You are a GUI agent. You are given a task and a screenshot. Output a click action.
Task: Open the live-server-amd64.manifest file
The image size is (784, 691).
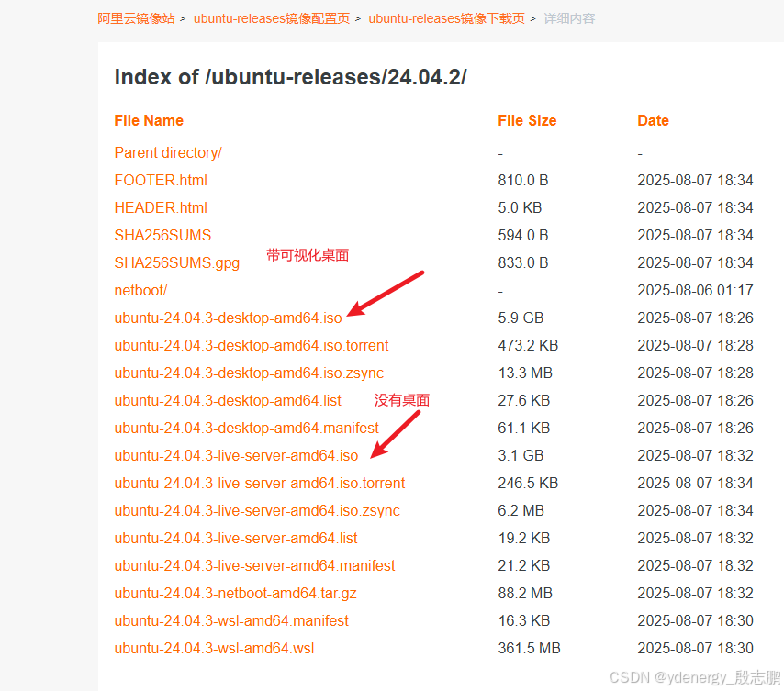pyautogui.click(x=254, y=565)
